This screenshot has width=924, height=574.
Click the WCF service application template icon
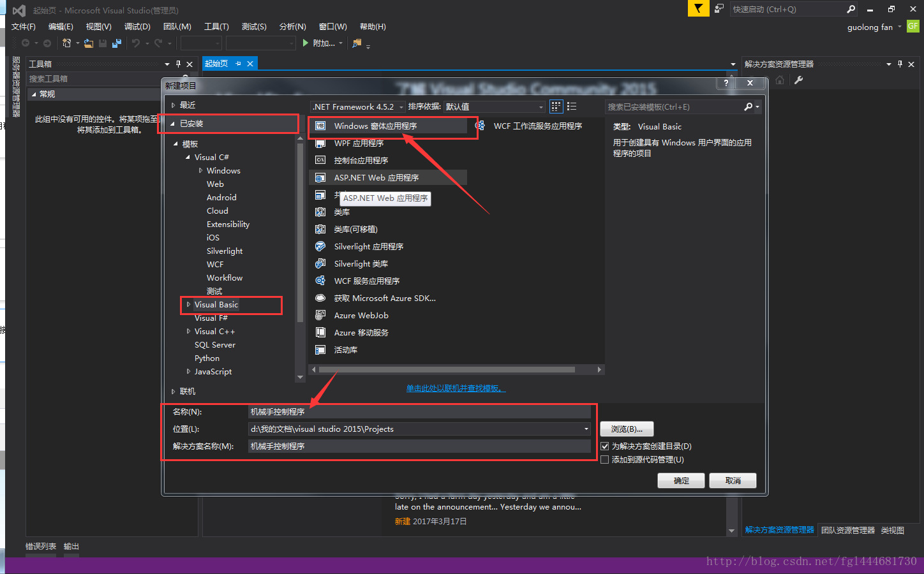tap(320, 281)
